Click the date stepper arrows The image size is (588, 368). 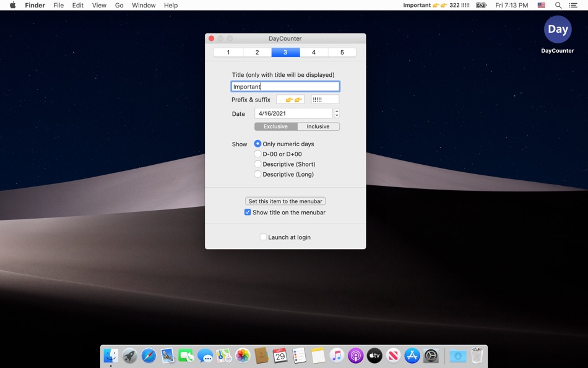337,113
